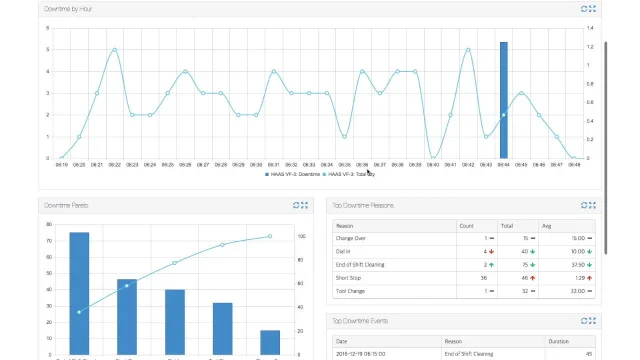Image resolution: width=640 pixels, height=360 pixels.
Task: Select the Tool Change reason row
Action: [464, 291]
